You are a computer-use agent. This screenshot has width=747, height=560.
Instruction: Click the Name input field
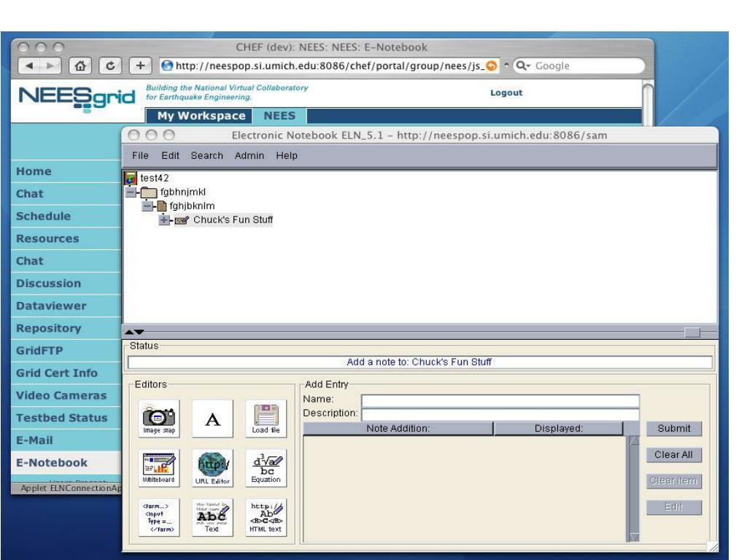[x=500, y=400]
